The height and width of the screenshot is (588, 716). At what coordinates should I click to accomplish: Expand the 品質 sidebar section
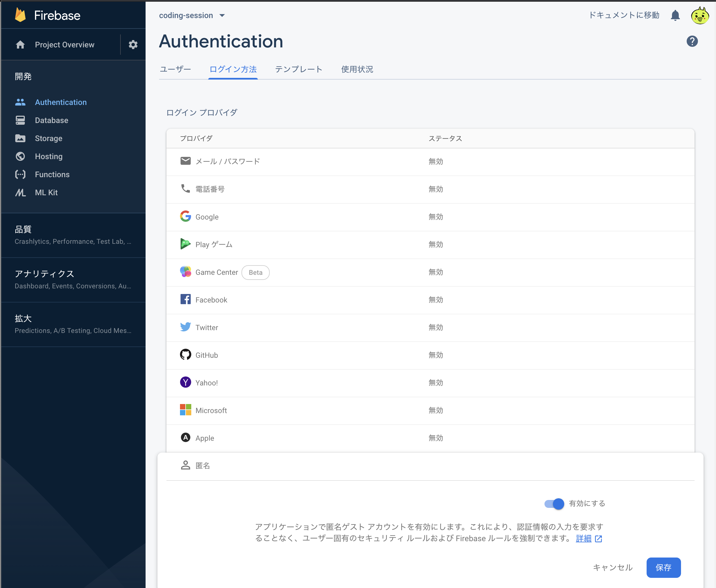(74, 235)
